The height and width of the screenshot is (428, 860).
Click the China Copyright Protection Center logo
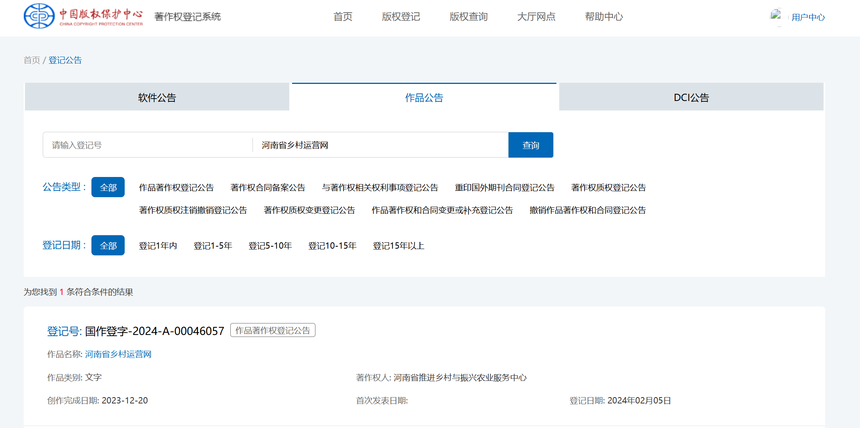tap(83, 16)
